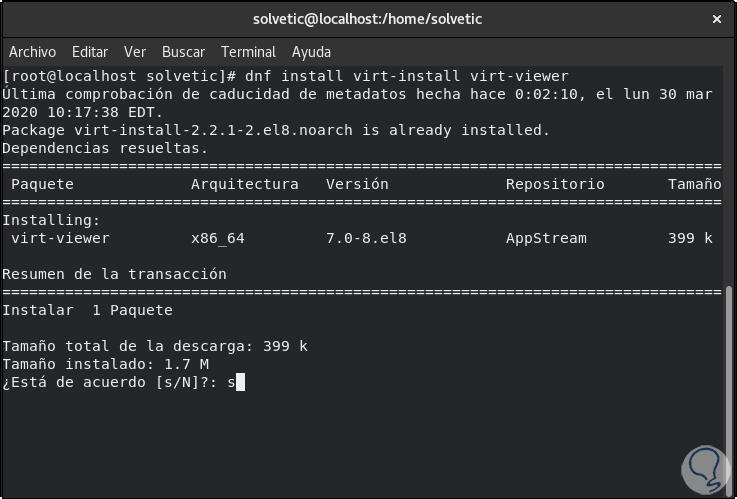Open the Archivo menu
This screenshot has height=499, width=737.
[x=32, y=52]
